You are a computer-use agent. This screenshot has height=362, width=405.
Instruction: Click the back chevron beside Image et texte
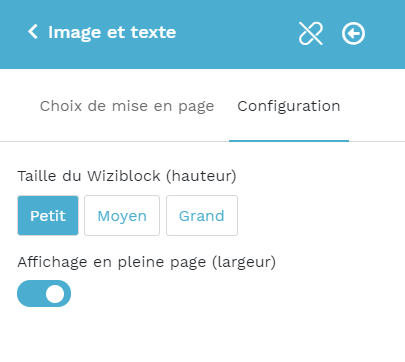pyautogui.click(x=33, y=32)
